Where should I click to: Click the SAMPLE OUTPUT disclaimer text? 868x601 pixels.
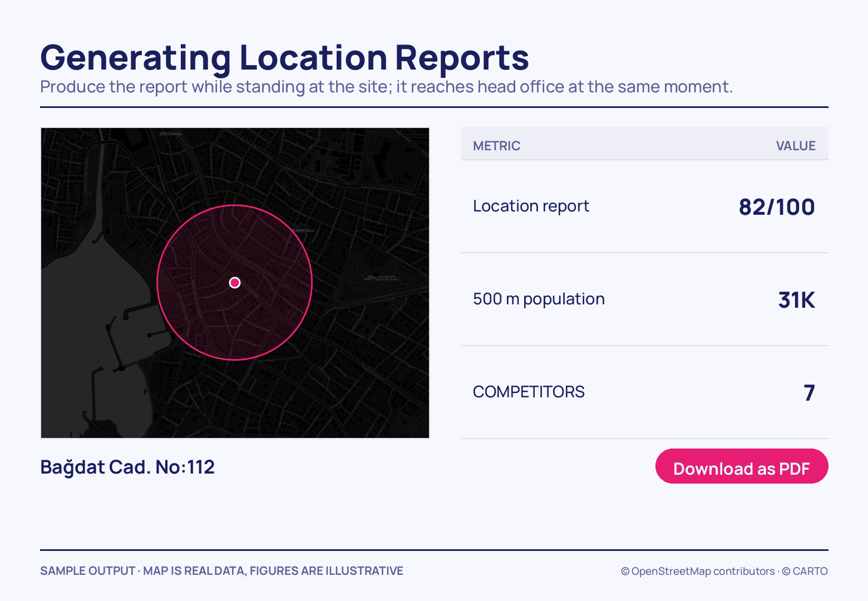(x=221, y=571)
